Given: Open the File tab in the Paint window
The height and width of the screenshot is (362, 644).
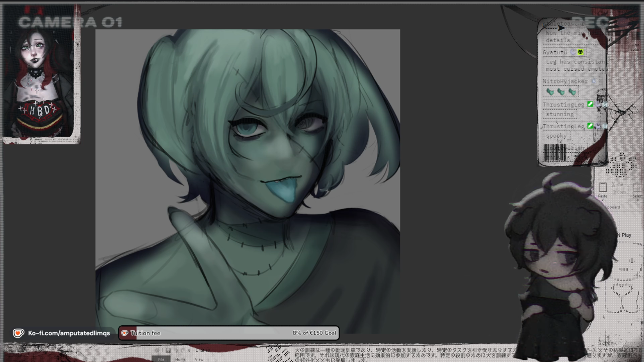Looking at the screenshot, I should coord(161,359).
